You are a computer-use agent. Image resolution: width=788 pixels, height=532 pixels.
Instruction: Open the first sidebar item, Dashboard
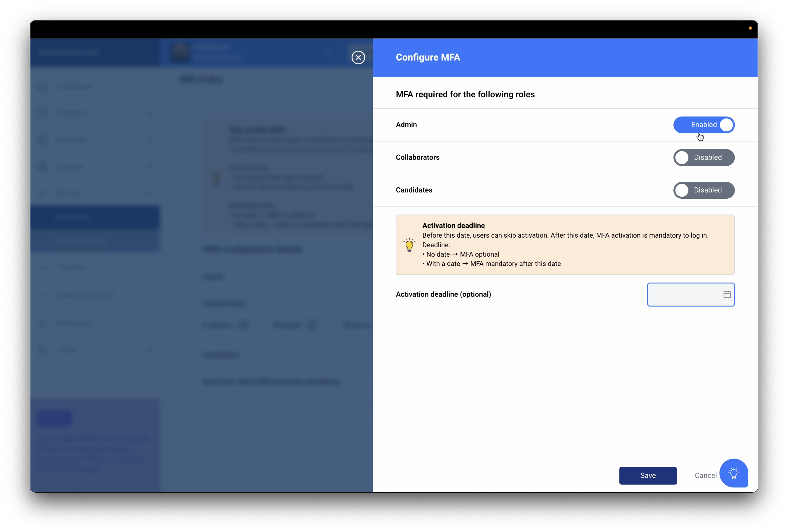click(74, 87)
